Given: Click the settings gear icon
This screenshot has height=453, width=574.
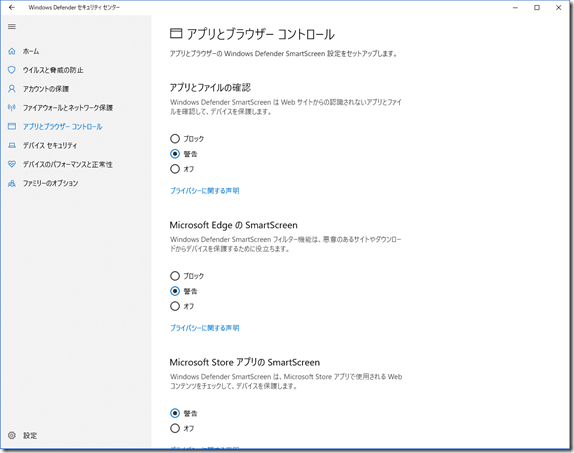Looking at the screenshot, I should click(12, 435).
